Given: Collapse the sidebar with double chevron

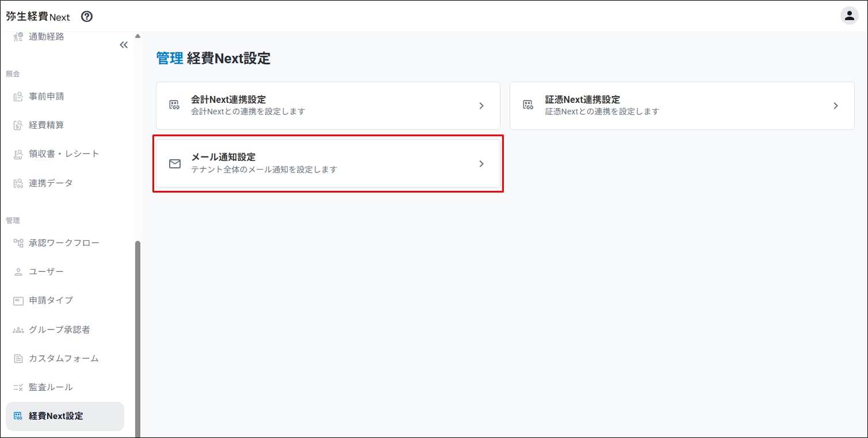Looking at the screenshot, I should tap(123, 45).
